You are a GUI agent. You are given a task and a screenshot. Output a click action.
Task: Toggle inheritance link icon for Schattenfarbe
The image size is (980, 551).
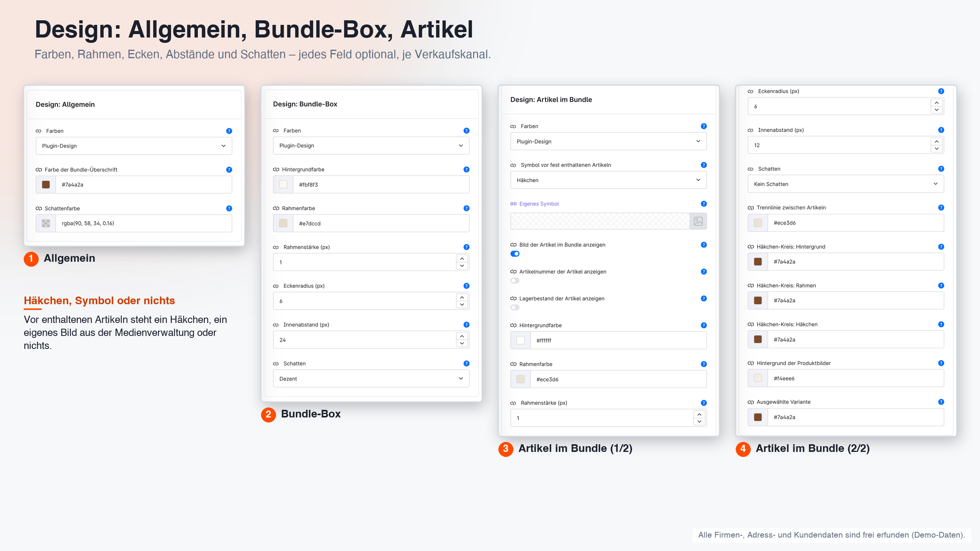point(39,208)
